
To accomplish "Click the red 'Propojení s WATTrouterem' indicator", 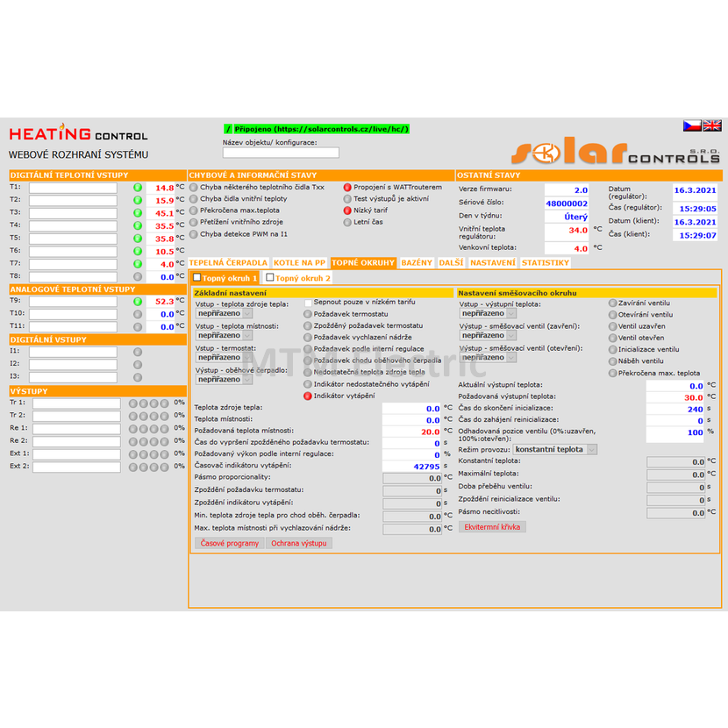I will pos(347,187).
